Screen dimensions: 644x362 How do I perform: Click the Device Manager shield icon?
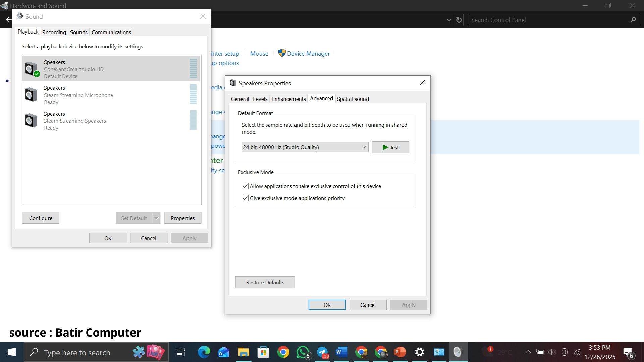tap(282, 53)
